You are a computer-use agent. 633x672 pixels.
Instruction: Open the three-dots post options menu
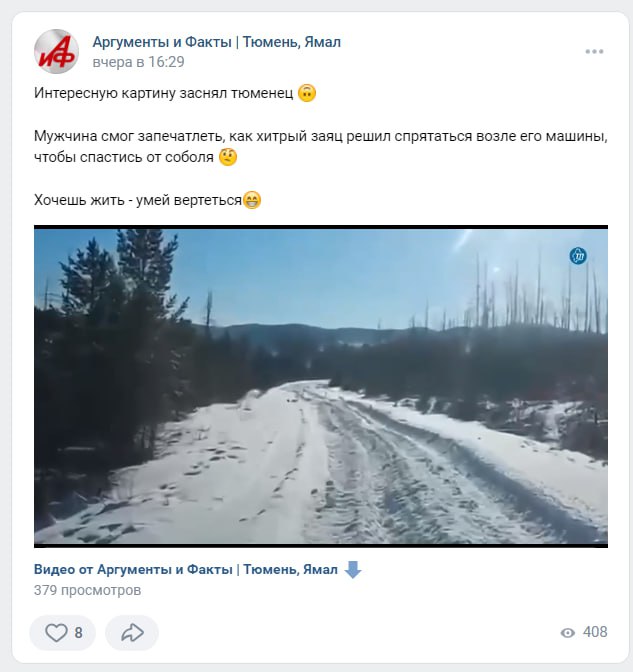point(594,52)
